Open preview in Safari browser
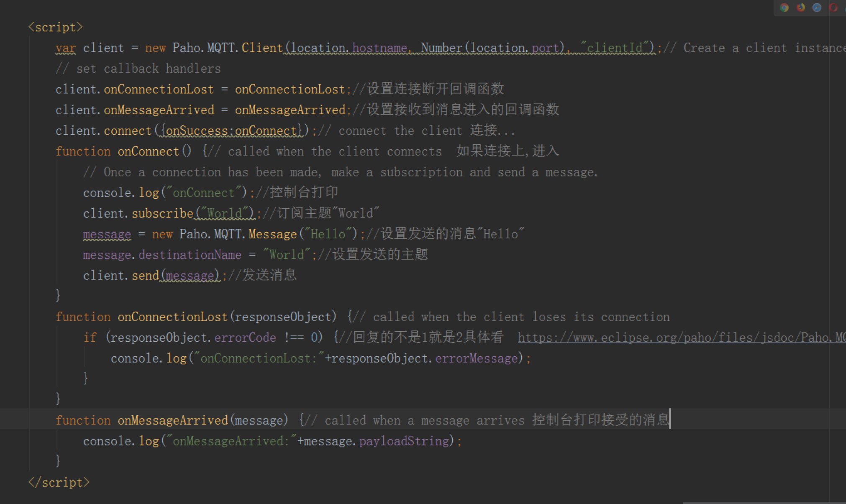This screenshot has height=504, width=846. 817,8
